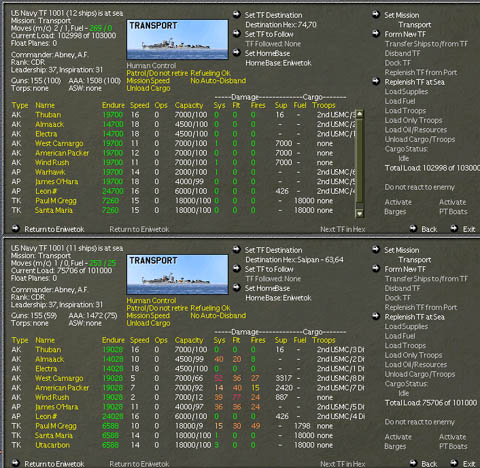Screen dimensions: 480x468
Task: Click arrow beside Form New TF, upper panel
Action: point(376,33)
